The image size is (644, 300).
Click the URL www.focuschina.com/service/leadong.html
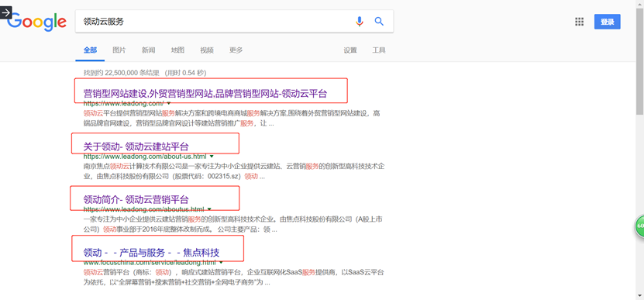coord(150,262)
